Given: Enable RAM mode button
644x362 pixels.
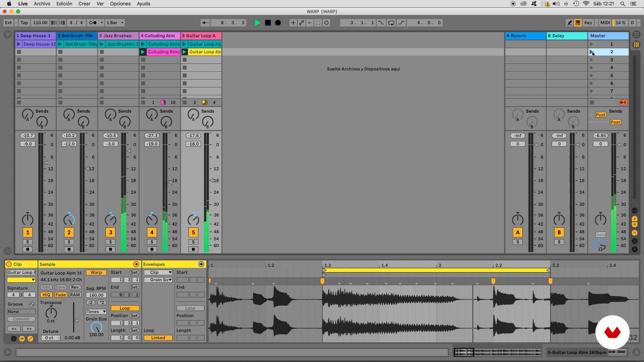Looking at the screenshot, I should [75, 295].
